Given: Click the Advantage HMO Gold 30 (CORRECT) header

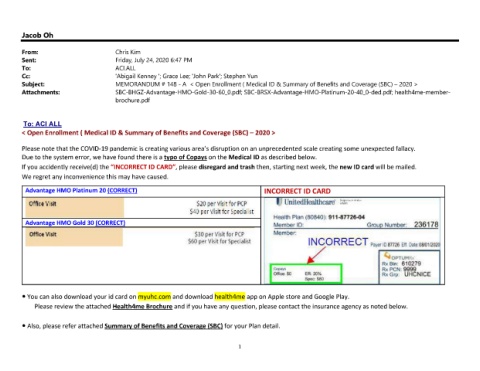Looking at the screenshot, I should tap(75, 223).
